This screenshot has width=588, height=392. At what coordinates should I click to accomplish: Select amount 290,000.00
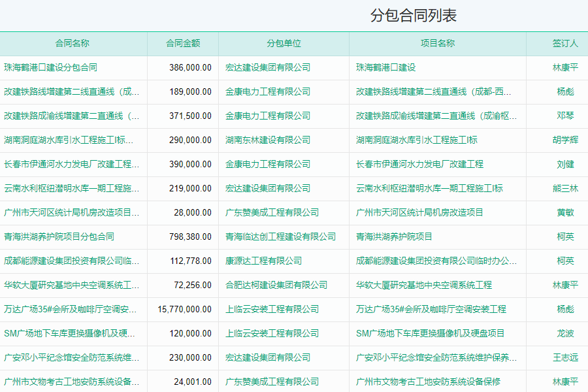coord(190,140)
